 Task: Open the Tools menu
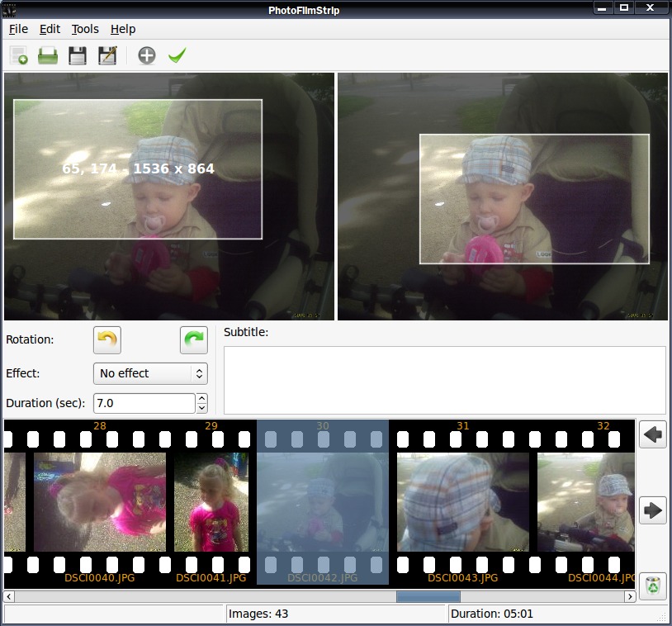coord(85,29)
